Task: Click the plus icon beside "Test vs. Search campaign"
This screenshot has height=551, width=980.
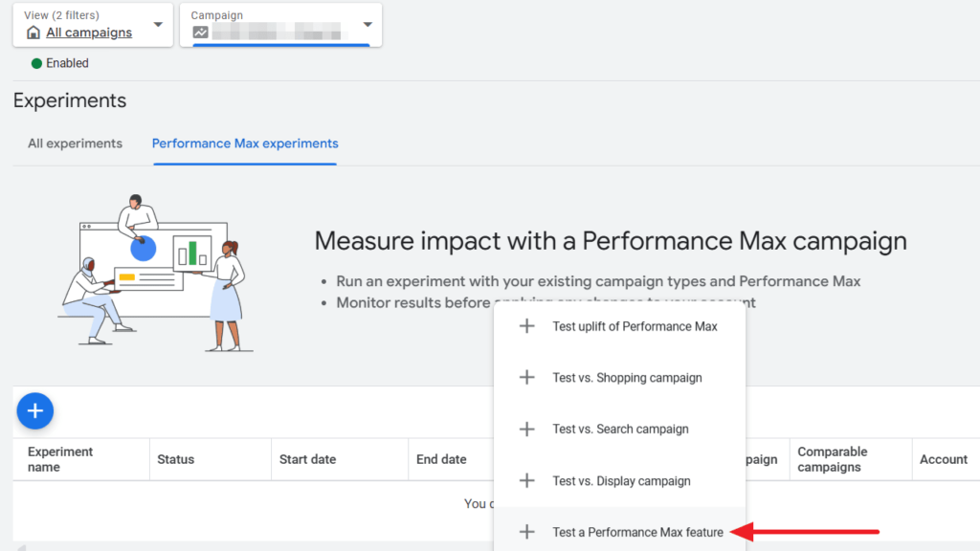Action: pyautogui.click(x=525, y=429)
